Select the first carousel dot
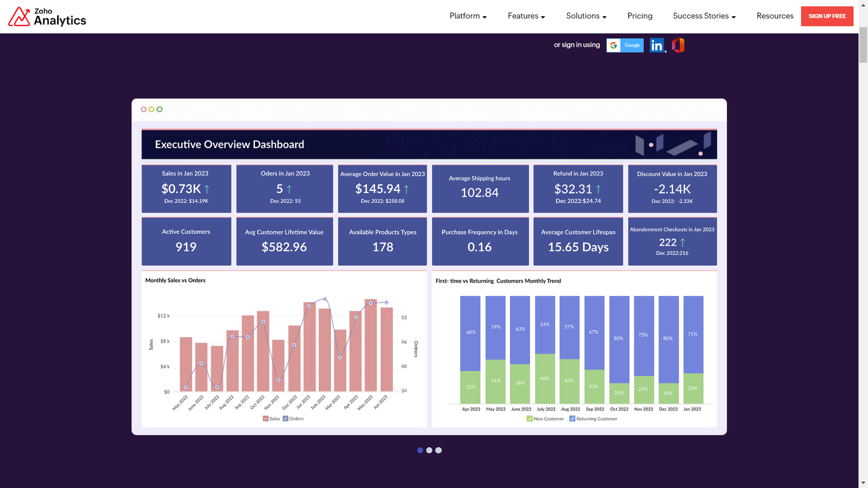Image resolution: width=868 pixels, height=488 pixels. point(420,450)
